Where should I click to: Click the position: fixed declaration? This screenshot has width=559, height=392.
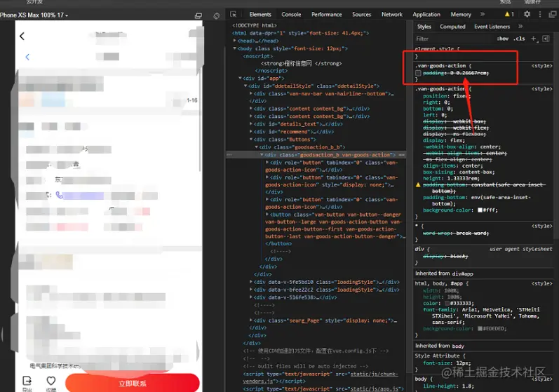447,96
